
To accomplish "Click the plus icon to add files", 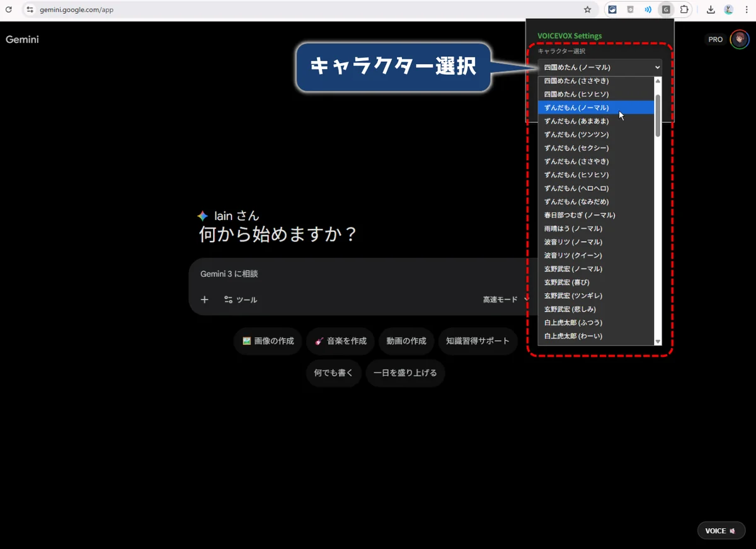I will pyautogui.click(x=204, y=299).
